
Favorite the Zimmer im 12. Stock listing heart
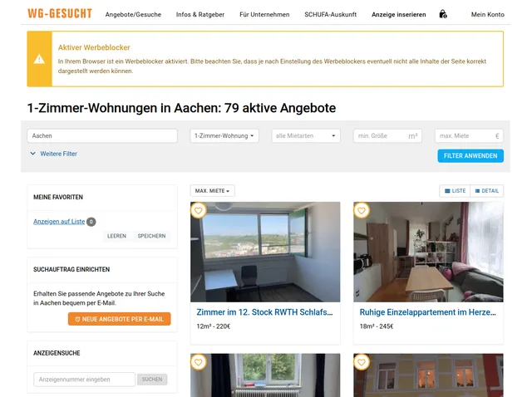tap(199, 210)
